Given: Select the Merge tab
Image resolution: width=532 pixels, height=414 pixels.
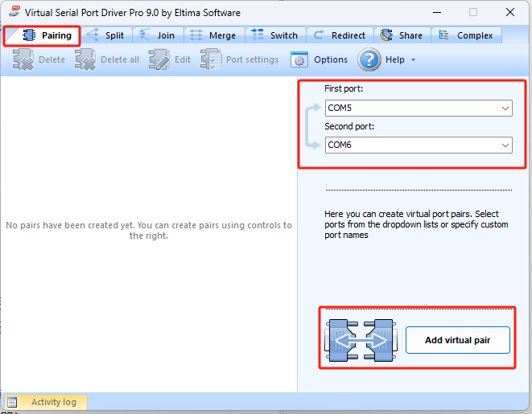Looking at the screenshot, I should 214,35.
